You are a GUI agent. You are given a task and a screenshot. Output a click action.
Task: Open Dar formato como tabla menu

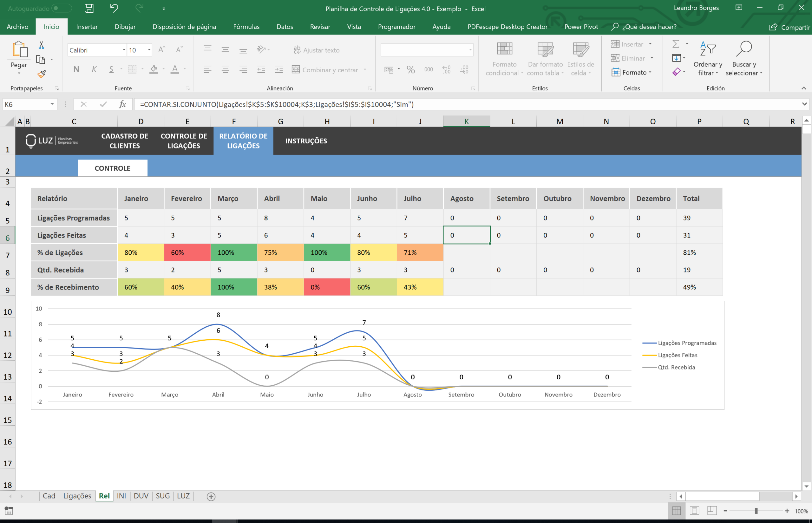pos(546,58)
